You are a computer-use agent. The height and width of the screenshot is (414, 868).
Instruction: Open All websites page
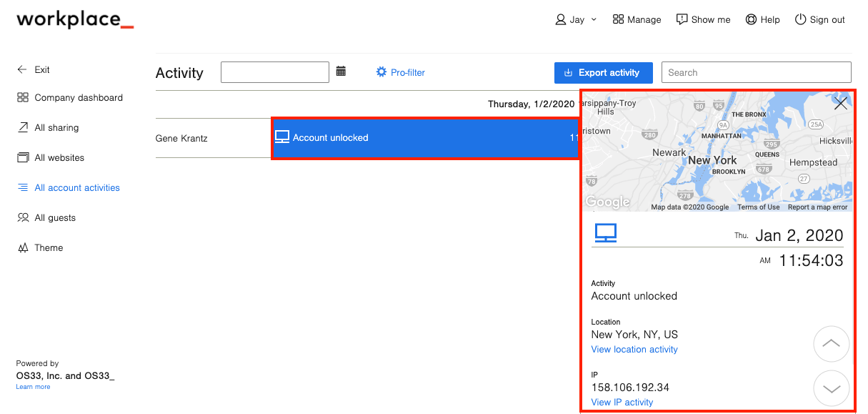[59, 158]
